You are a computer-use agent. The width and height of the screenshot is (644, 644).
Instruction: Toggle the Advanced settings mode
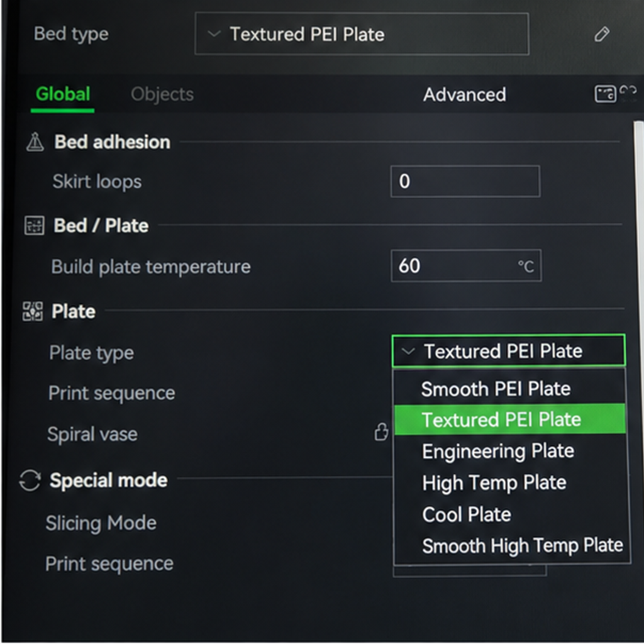[x=465, y=94]
